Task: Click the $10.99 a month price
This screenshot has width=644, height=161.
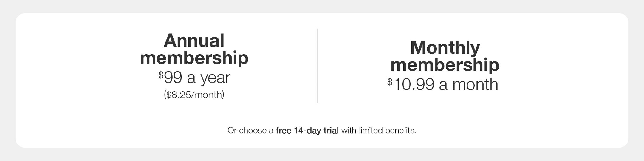Action: tap(443, 84)
